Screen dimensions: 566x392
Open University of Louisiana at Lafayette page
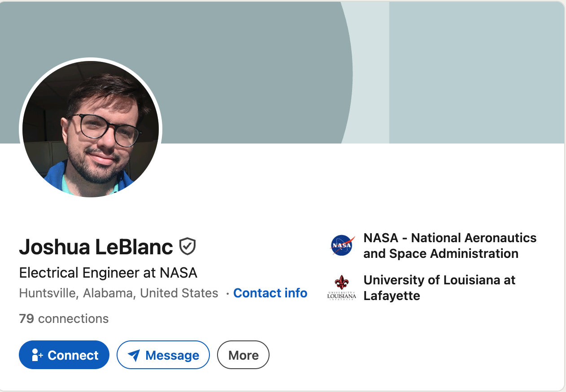point(440,287)
